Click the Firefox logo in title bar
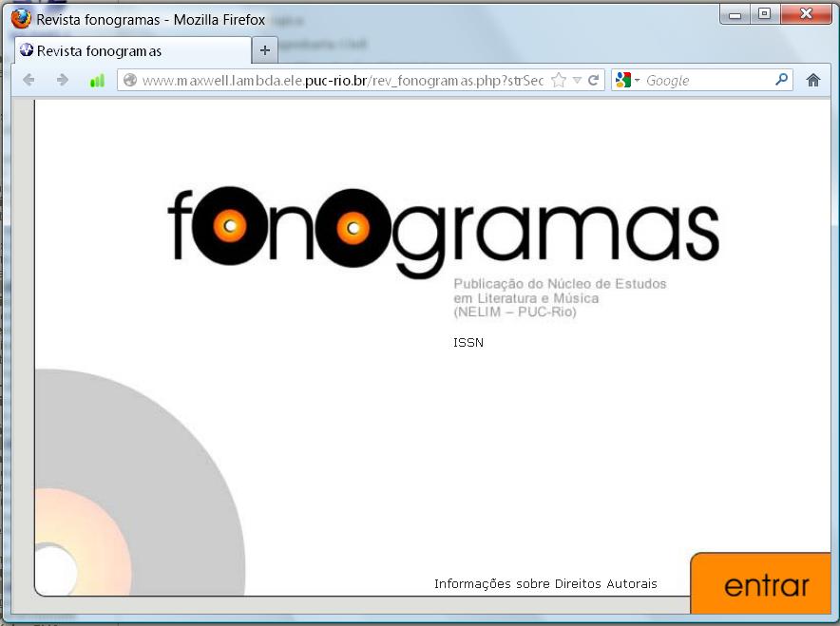This screenshot has height=626, width=840. pos(21,19)
